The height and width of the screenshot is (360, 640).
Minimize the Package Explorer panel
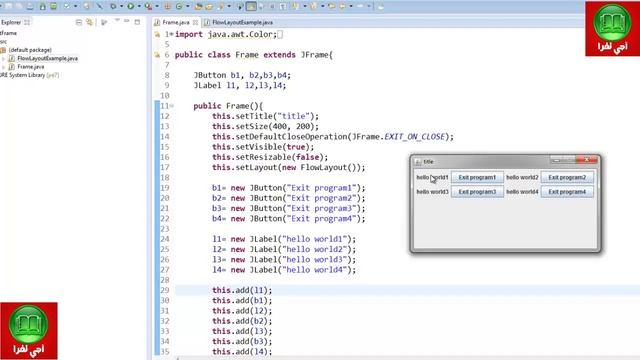[x=127, y=20]
